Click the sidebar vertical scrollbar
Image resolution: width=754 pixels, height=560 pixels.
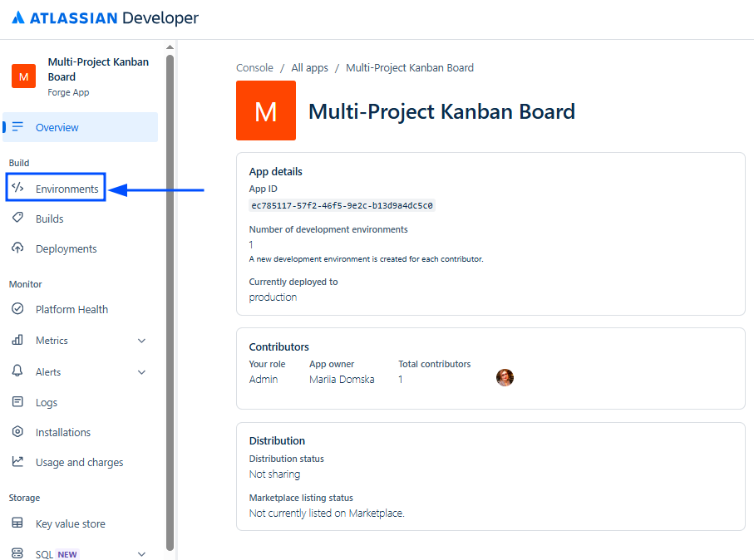coord(170,299)
